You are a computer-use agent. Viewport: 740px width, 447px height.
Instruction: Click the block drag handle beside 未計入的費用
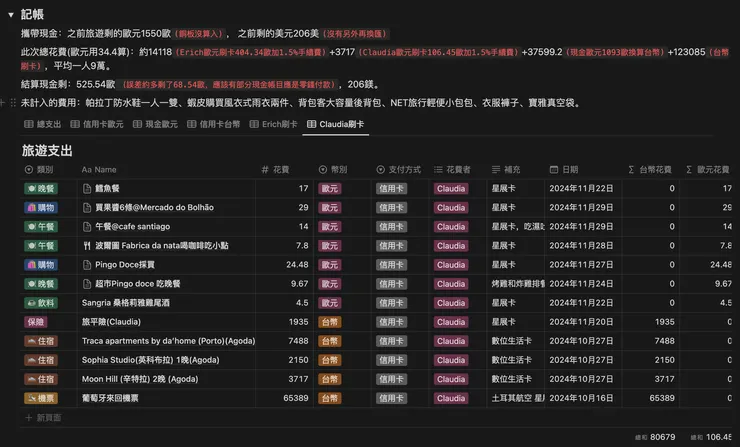13,102
